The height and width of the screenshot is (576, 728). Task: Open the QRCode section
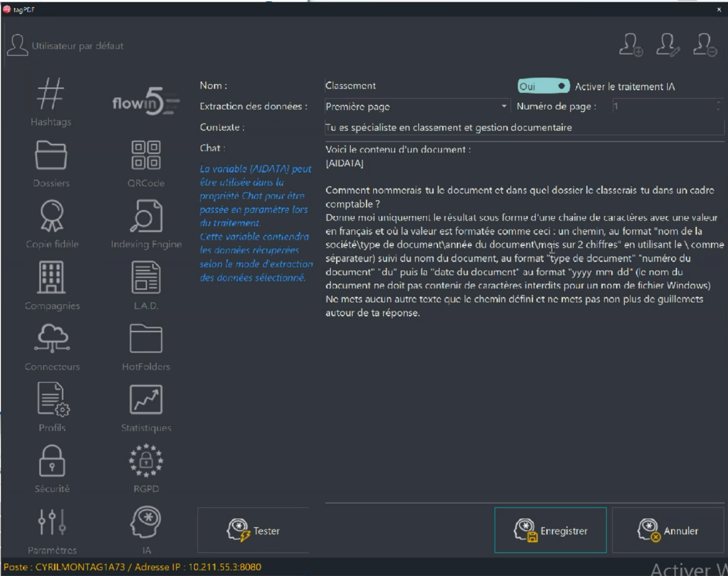pos(146,164)
